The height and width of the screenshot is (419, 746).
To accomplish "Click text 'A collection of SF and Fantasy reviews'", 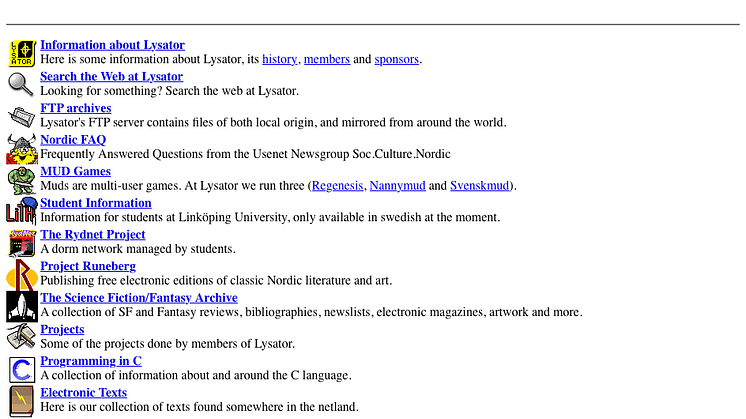I will coord(141,312).
